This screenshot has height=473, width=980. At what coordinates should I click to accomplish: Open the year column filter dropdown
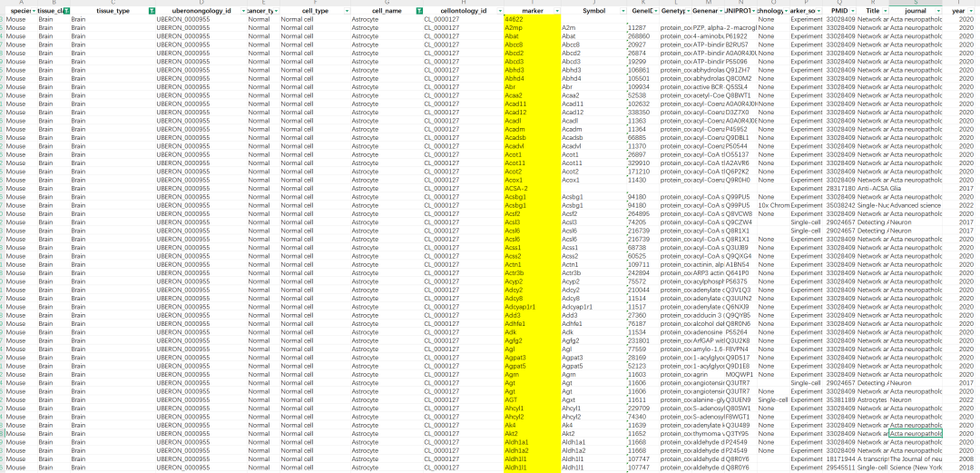[973, 12]
